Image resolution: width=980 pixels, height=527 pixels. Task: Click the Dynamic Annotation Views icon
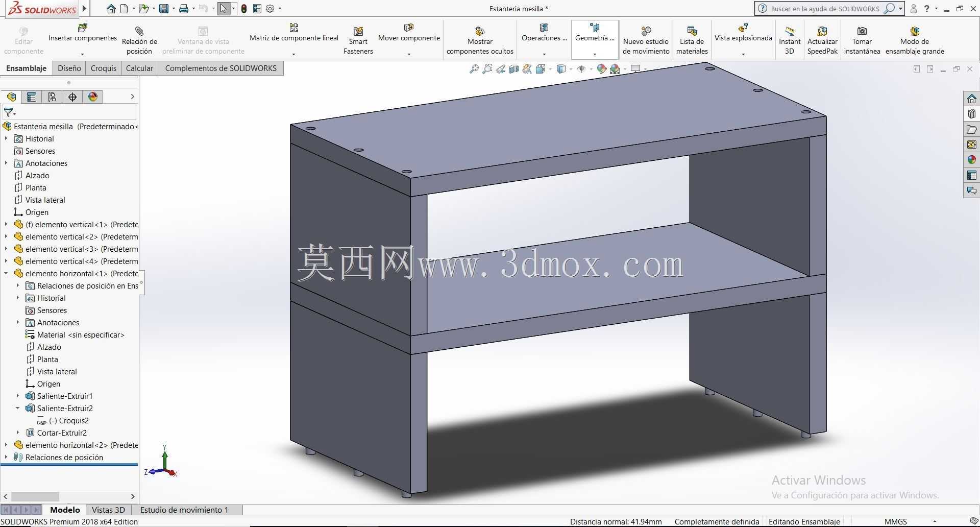[527, 69]
